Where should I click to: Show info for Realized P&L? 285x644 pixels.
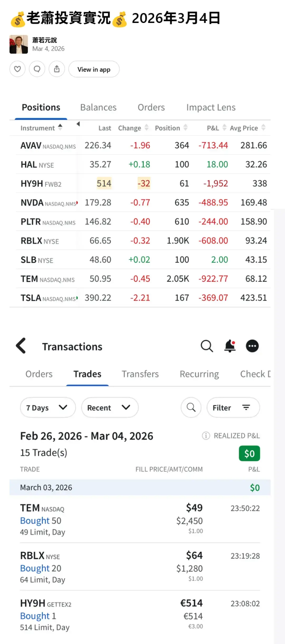tap(206, 436)
